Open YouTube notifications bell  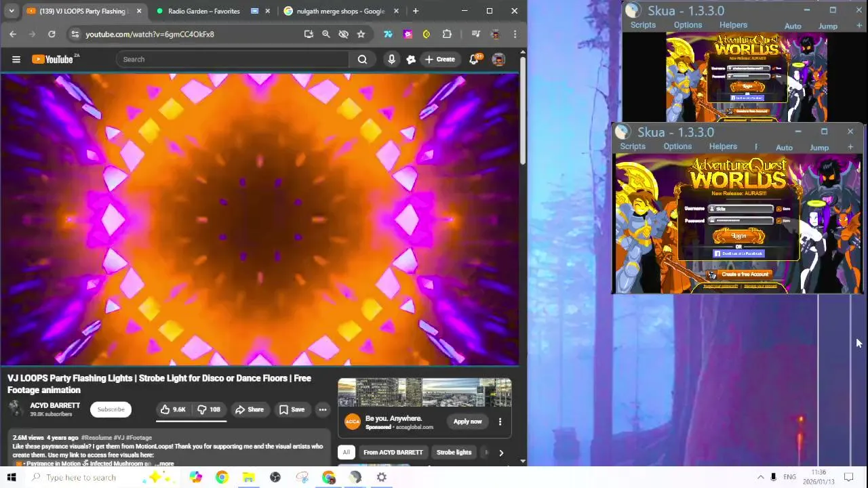point(475,60)
